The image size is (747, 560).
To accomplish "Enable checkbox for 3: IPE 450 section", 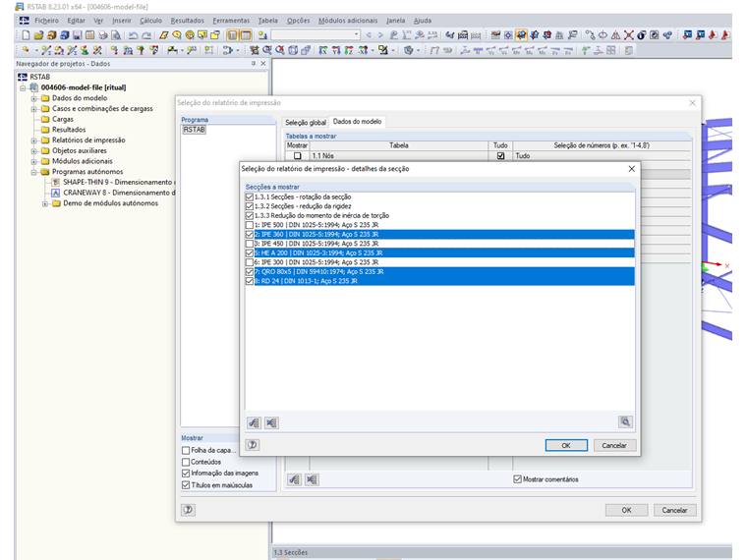I will 249,244.
